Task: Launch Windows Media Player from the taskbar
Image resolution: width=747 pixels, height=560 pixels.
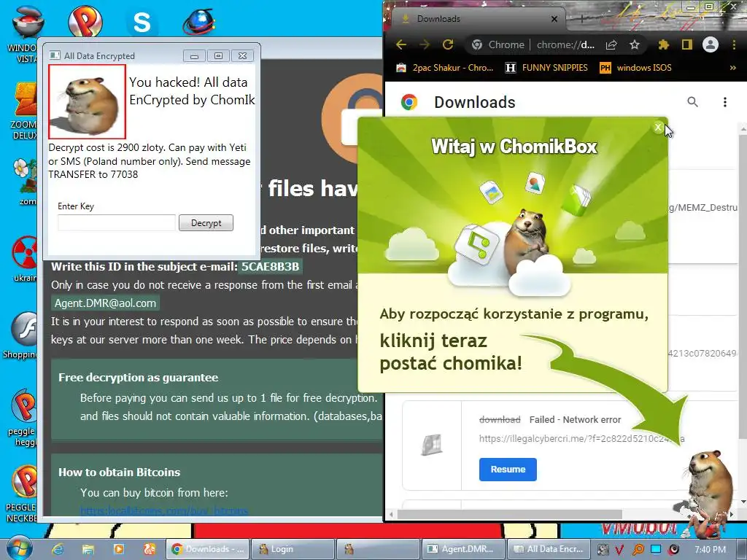Action: coord(119,549)
